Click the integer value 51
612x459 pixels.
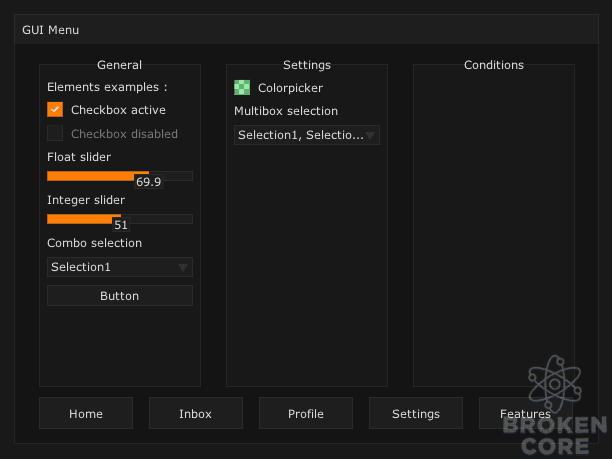(x=121, y=225)
